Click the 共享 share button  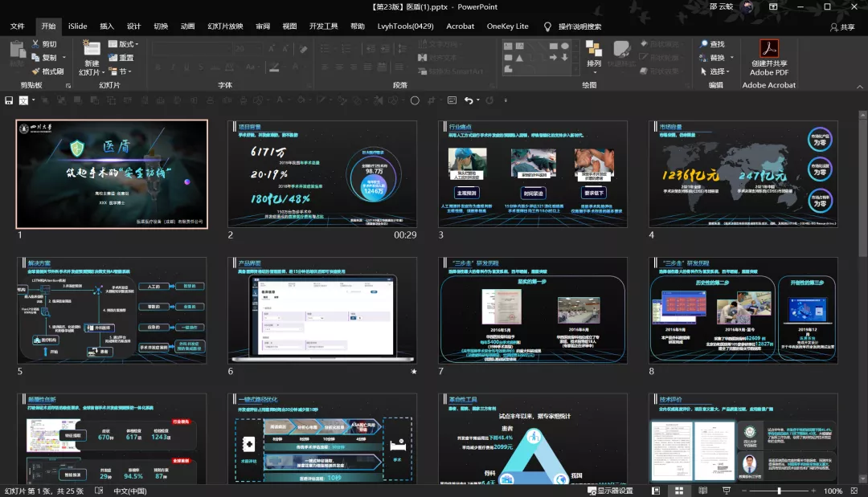(842, 27)
